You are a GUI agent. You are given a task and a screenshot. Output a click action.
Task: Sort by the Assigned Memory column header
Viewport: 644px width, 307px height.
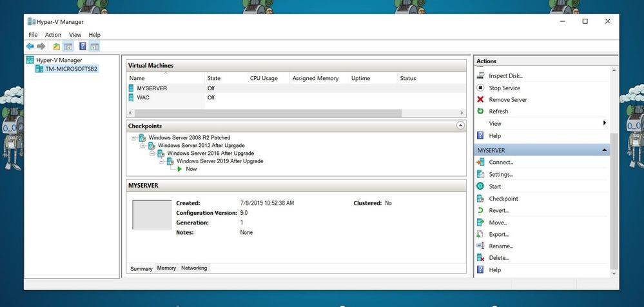point(318,78)
